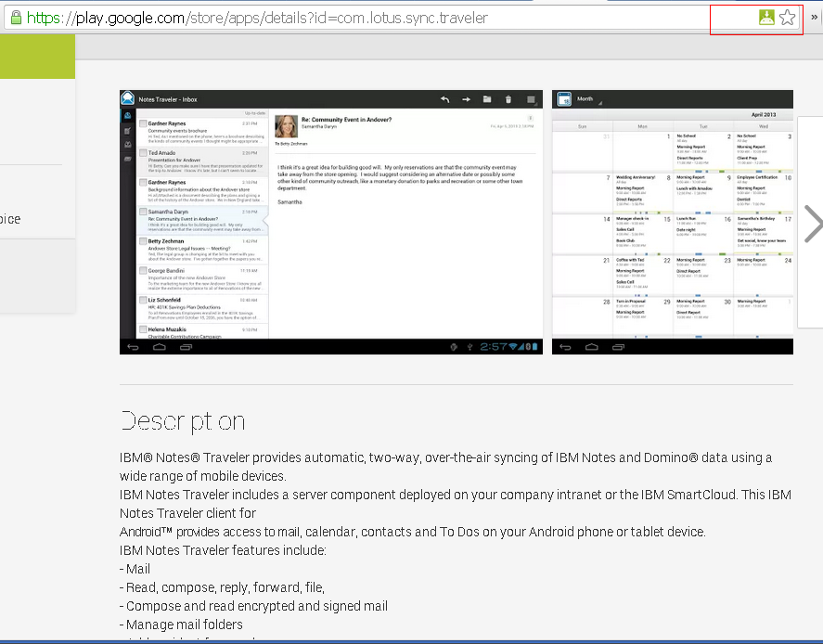Click the line 'Notes Traveler client for'
823x644 pixels.
point(188,513)
